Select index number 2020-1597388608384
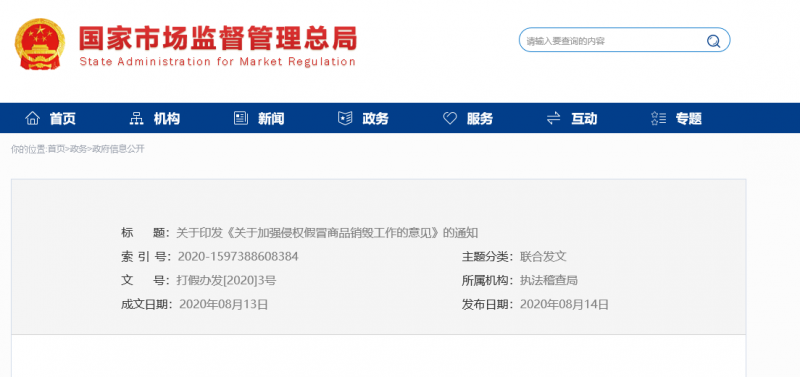 click(238, 257)
